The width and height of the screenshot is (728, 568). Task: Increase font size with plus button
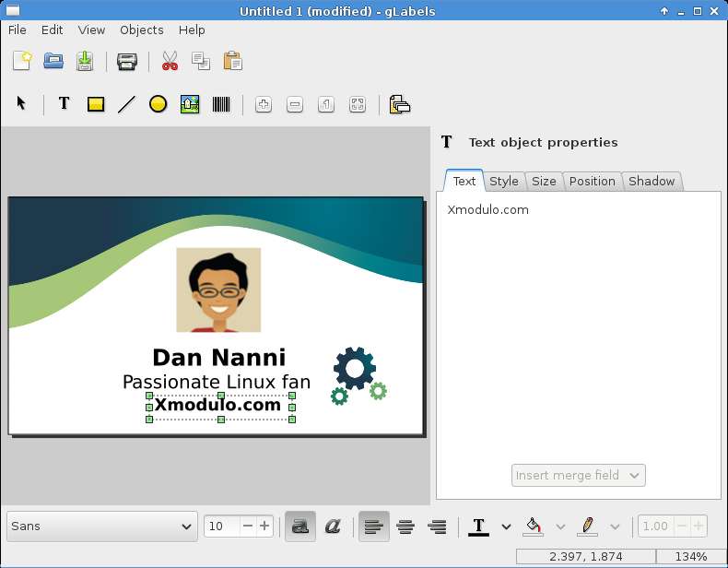click(x=265, y=527)
